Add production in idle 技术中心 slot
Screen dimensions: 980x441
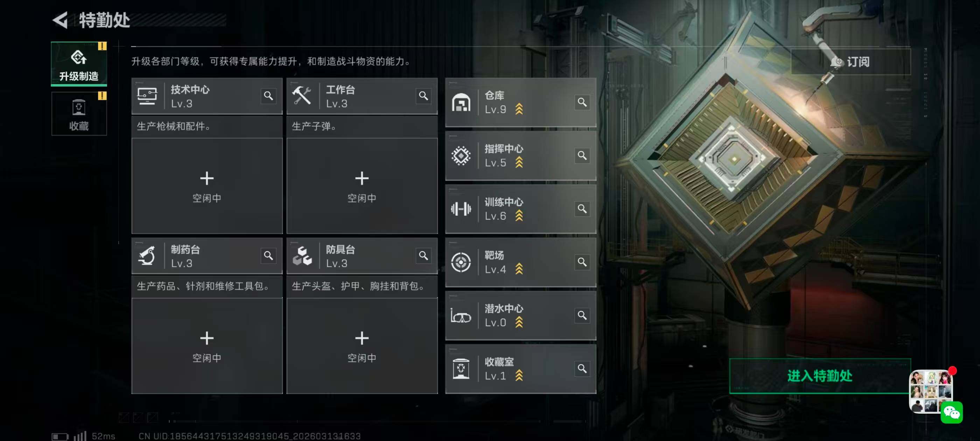[207, 186]
